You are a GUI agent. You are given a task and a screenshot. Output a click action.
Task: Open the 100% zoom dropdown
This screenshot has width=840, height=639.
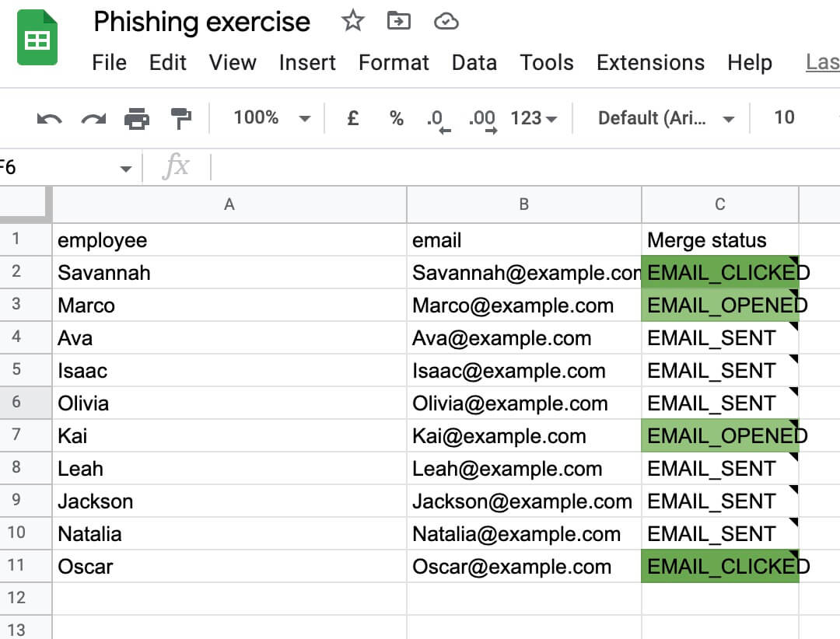click(271, 118)
